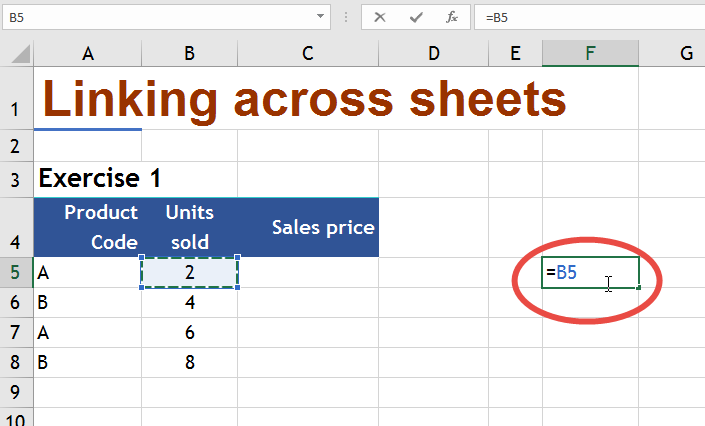Click the Enter checkmark formula icon
The height and width of the screenshot is (426, 705).
(416, 17)
